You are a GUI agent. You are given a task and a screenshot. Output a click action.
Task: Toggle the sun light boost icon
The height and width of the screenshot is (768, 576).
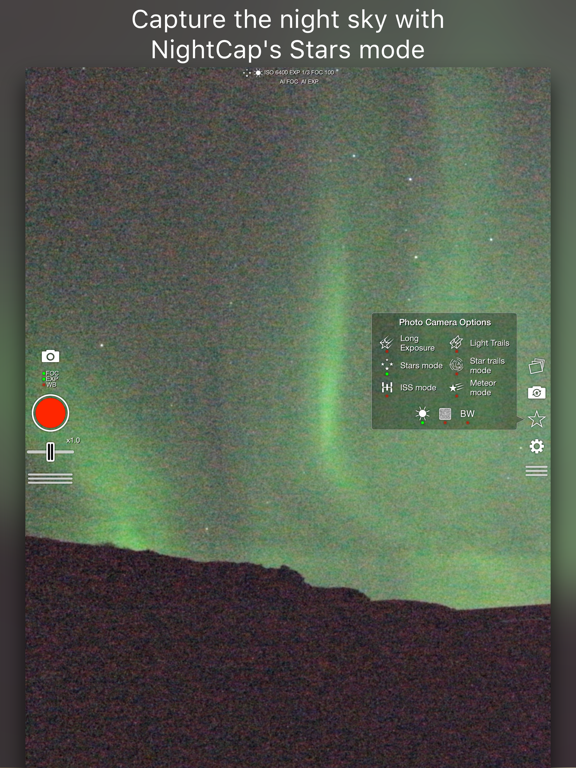pos(422,414)
